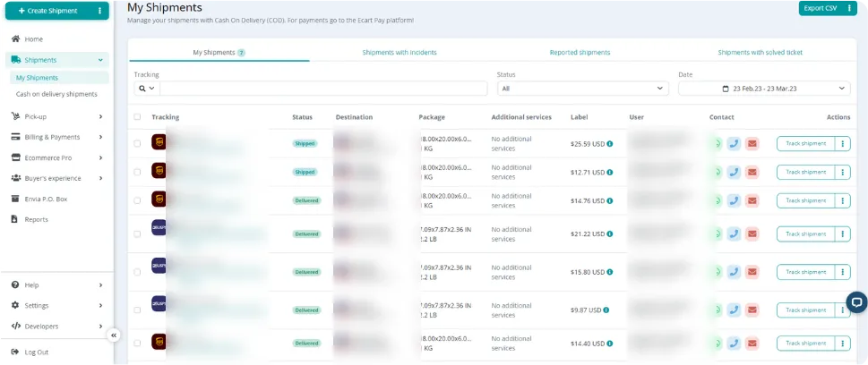The height and width of the screenshot is (365, 868).
Task: Click the email icon in the $9.87 USD row
Action: (752, 310)
